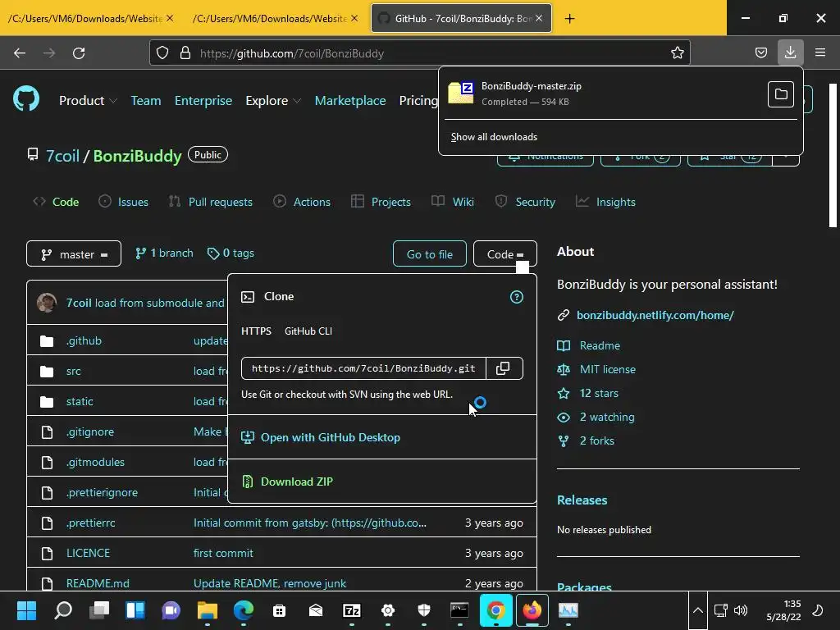
Task: Click Show all downloads
Action: click(x=494, y=137)
